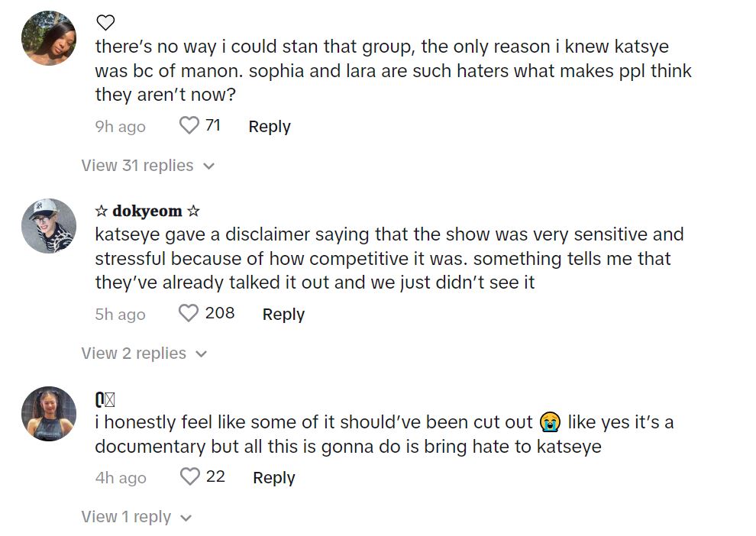Reply to the comment posted 9h ago
Screen dimensions: 756x536
tap(270, 127)
